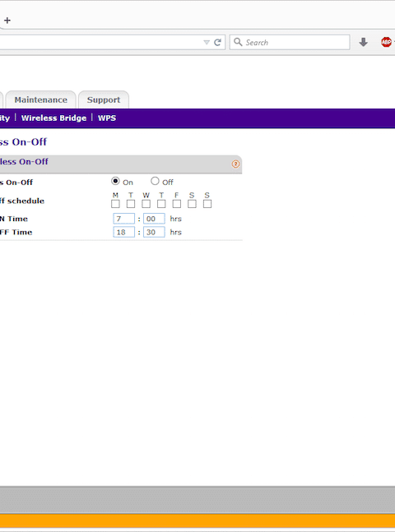The height and width of the screenshot is (532, 395).
Task: Focus the browser Search field
Action: coord(290,43)
